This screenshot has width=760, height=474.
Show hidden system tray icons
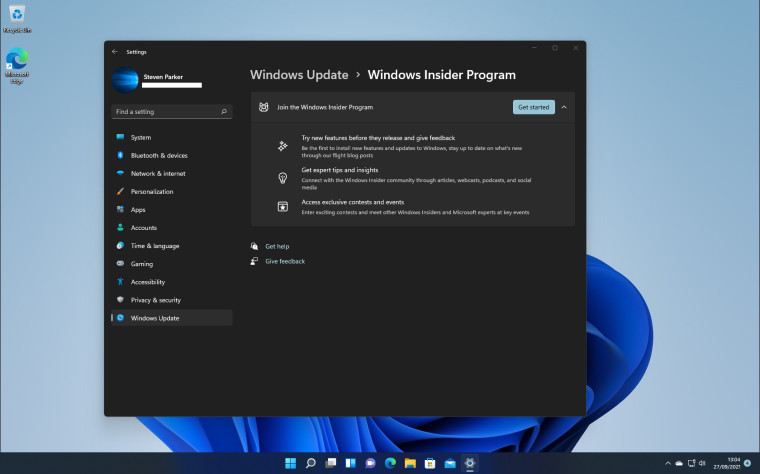pos(668,463)
